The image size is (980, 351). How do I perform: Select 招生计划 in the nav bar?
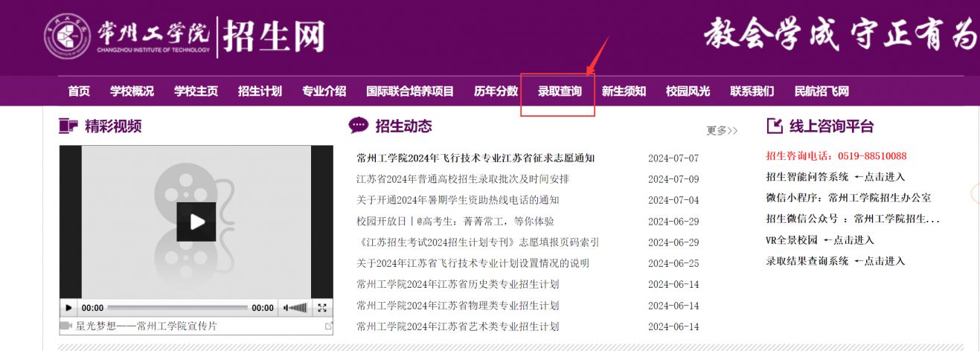click(260, 91)
